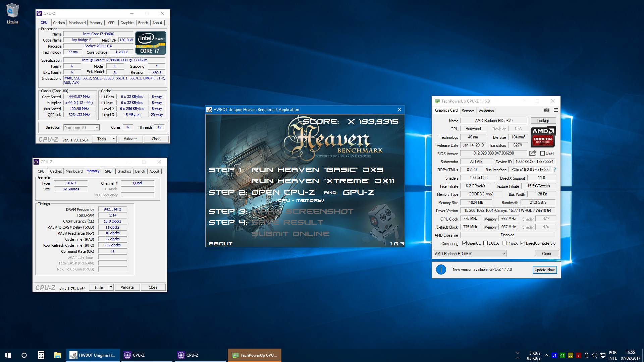The image size is (644, 362).
Task: Click Run Heaven "Basic" DX9
Action: point(317,170)
